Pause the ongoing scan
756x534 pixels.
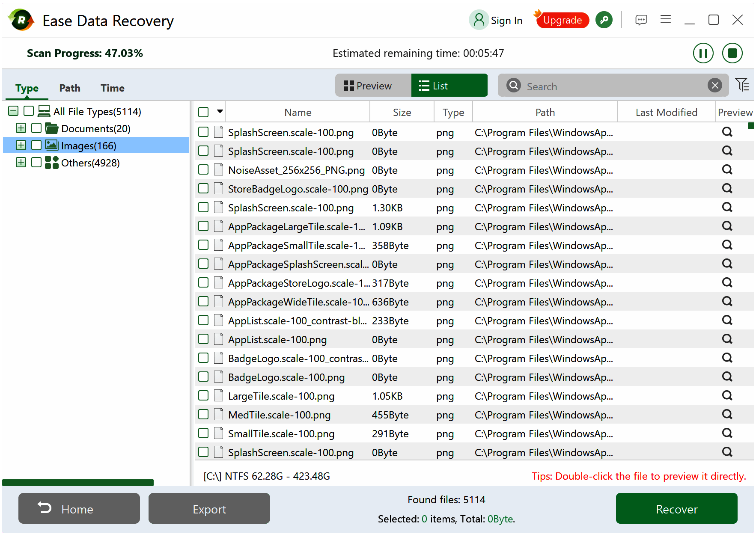[703, 53]
